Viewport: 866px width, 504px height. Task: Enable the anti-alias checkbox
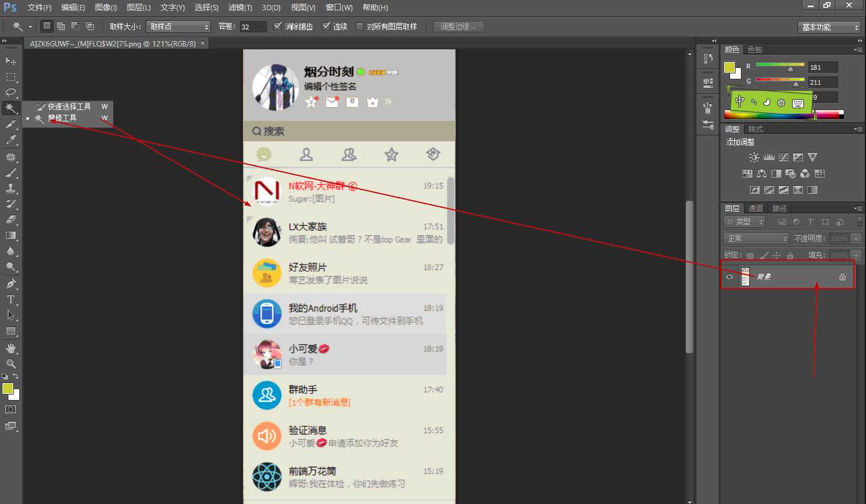coord(277,26)
